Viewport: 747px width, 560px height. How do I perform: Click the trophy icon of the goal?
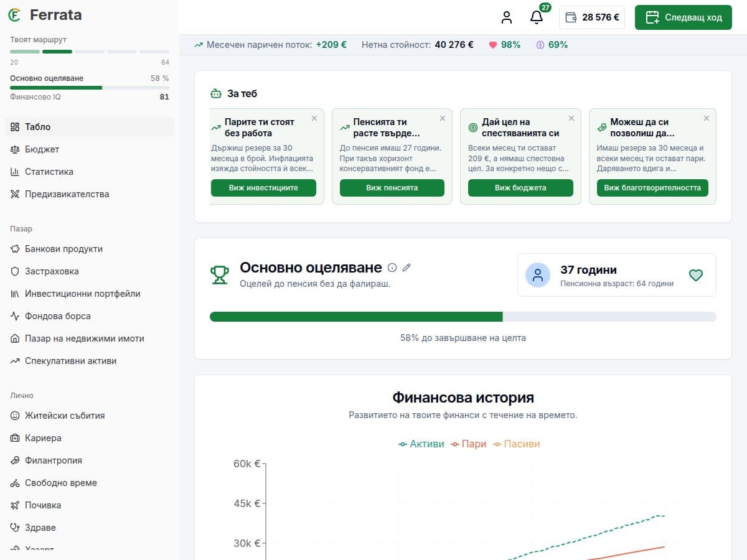tap(220, 274)
